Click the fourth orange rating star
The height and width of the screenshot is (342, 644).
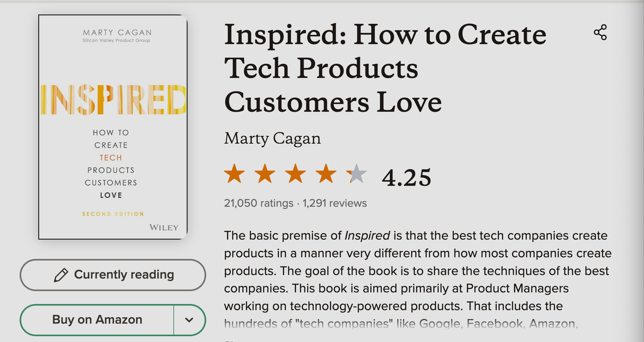coord(326,174)
